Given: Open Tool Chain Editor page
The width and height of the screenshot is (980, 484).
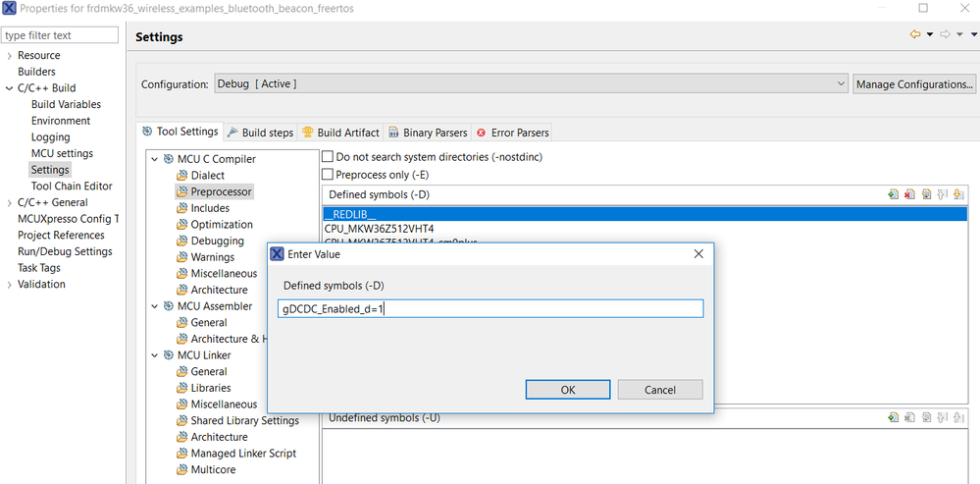Looking at the screenshot, I should (72, 186).
